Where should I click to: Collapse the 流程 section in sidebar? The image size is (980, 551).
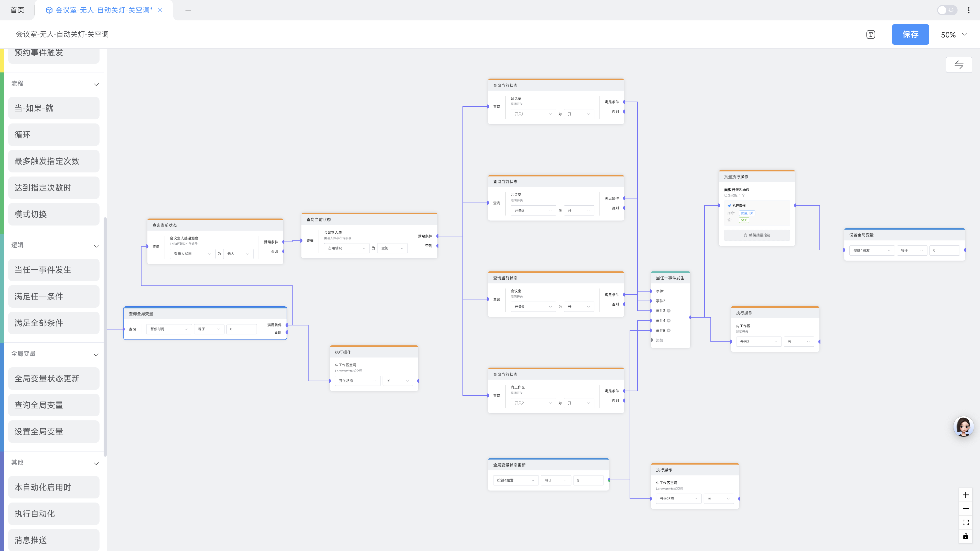(x=96, y=84)
